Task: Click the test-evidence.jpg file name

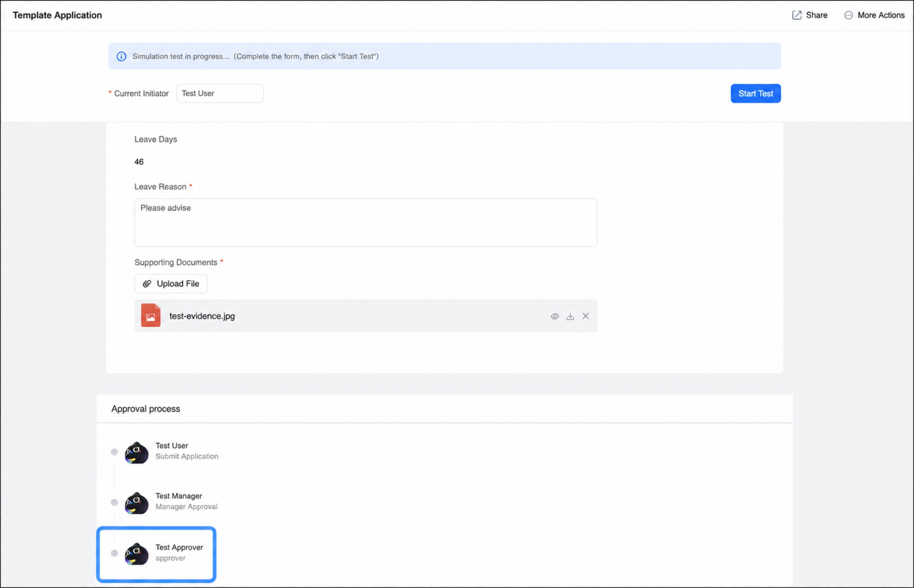Action: click(202, 316)
